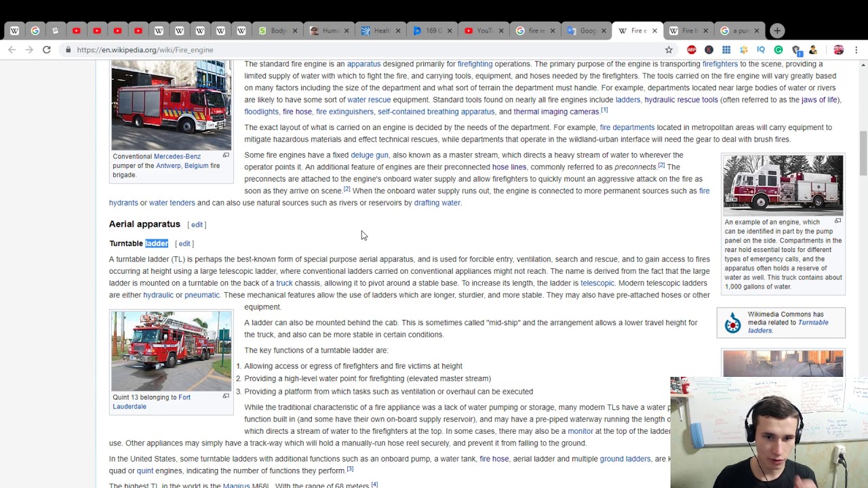Open a new tab with the plus button
868x488 pixels.
pos(777,30)
